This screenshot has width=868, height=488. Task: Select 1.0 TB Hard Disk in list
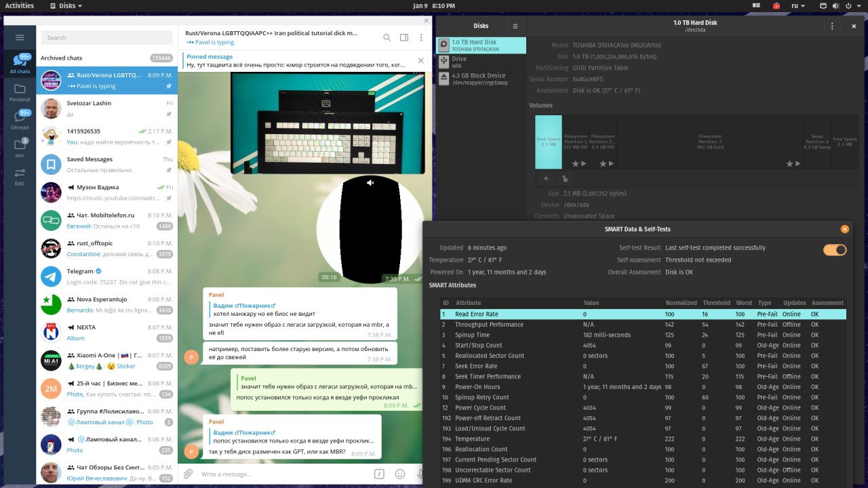point(481,45)
